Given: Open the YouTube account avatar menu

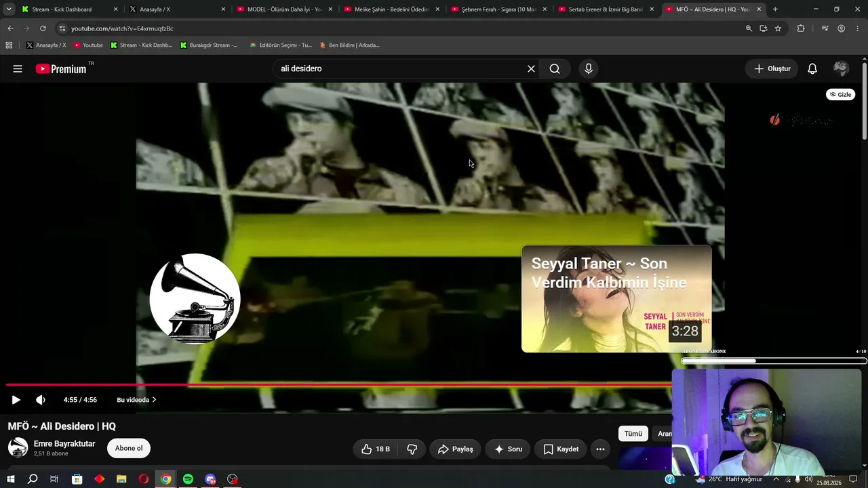Looking at the screenshot, I should 841,68.
